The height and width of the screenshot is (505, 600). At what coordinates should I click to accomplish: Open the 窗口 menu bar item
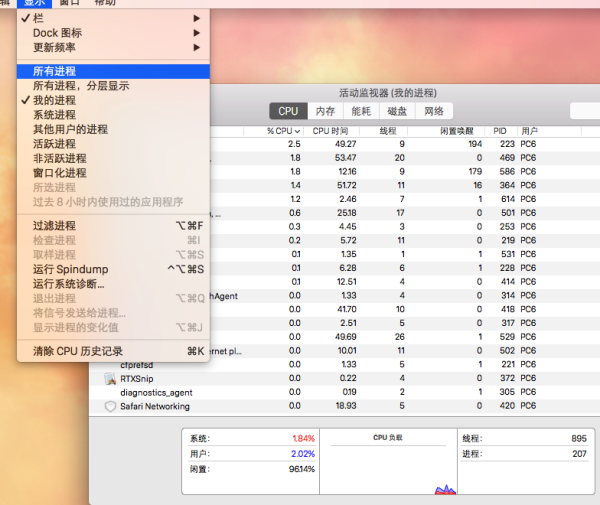coord(69,3)
